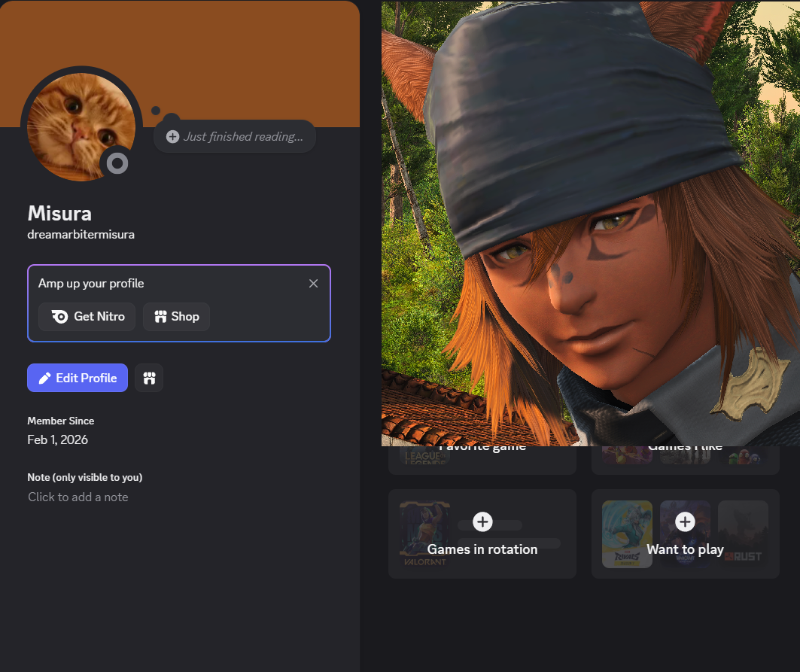
Task: Click to add a note field
Action: click(x=78, y=497)
